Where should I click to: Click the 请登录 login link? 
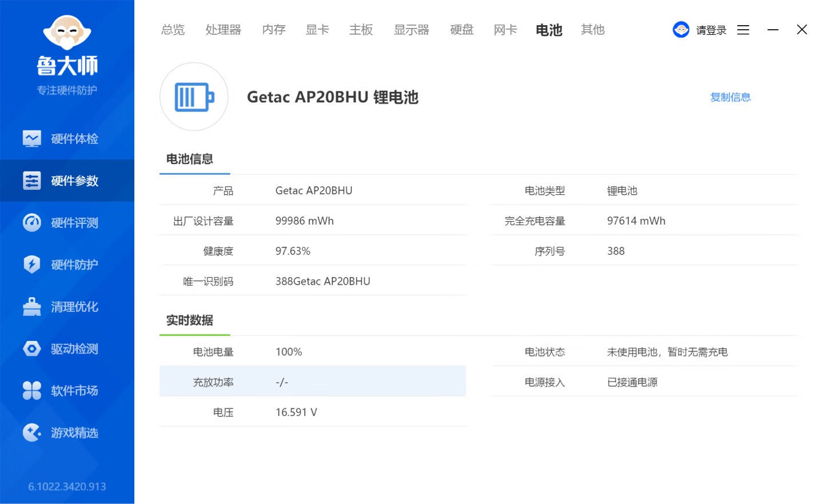711,30
